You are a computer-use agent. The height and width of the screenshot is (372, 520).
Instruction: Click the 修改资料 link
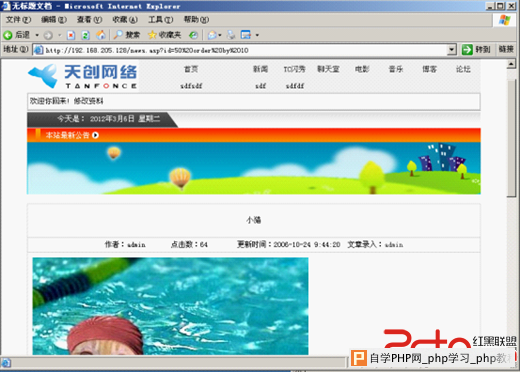[88, 101]
